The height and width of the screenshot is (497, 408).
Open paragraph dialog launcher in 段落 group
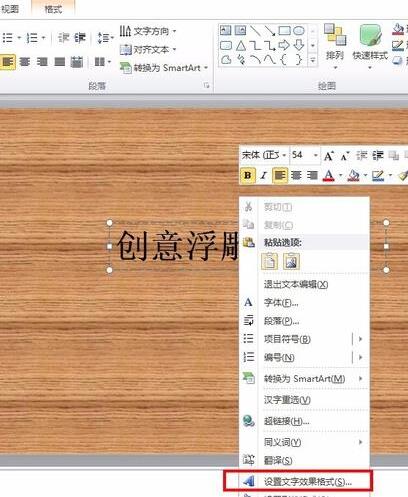click(x=206, y=86)
